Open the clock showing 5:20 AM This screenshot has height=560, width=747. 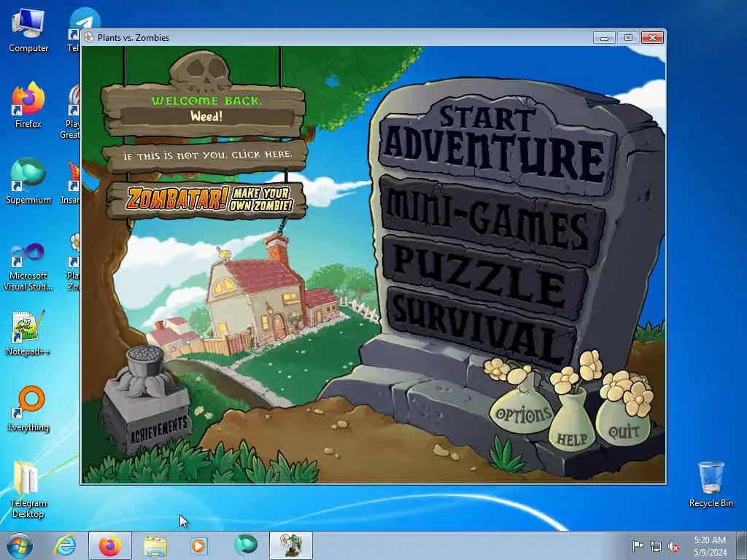710,546
